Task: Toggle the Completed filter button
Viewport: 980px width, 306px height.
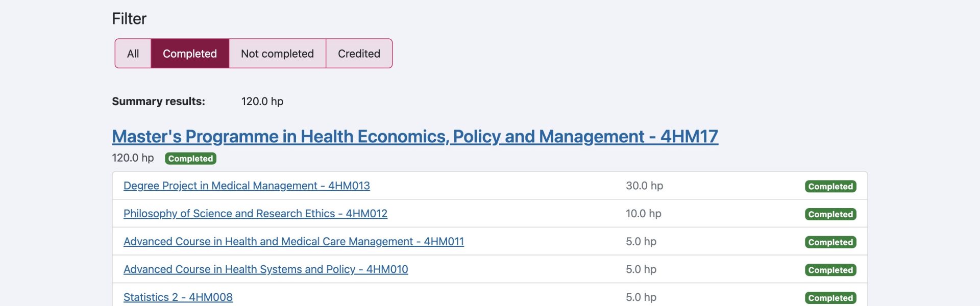Action: pyautogui.click(x=190, y=54)
